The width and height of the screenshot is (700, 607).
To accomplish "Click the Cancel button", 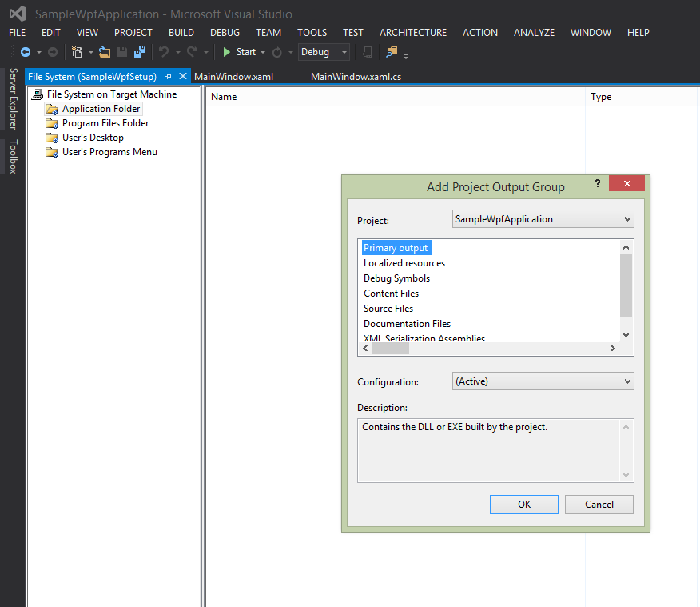I will (599, 504).
